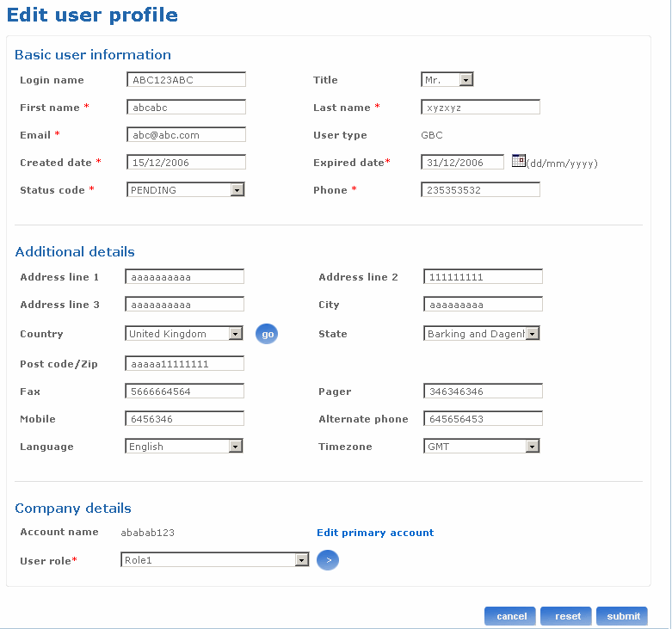
Task: Click the City input field
Action: click(483, 305)
